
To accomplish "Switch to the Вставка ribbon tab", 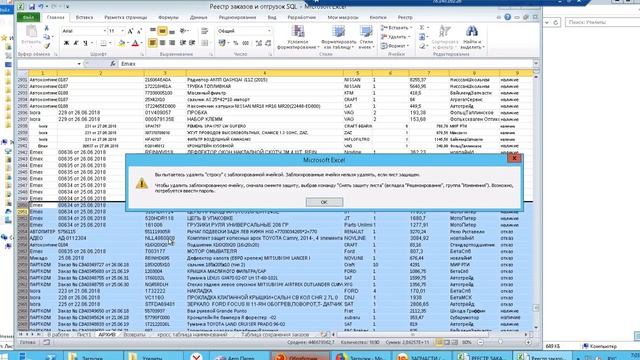I will [x=84, y=18].
